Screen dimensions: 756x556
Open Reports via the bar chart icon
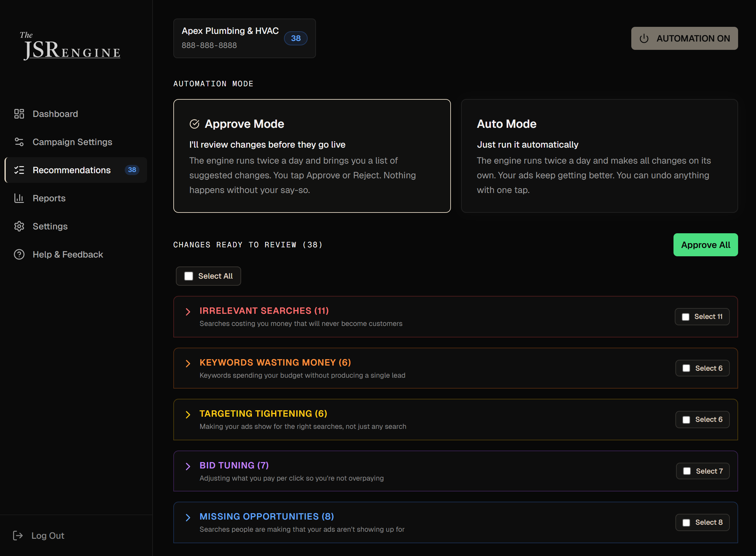[19, 198]
